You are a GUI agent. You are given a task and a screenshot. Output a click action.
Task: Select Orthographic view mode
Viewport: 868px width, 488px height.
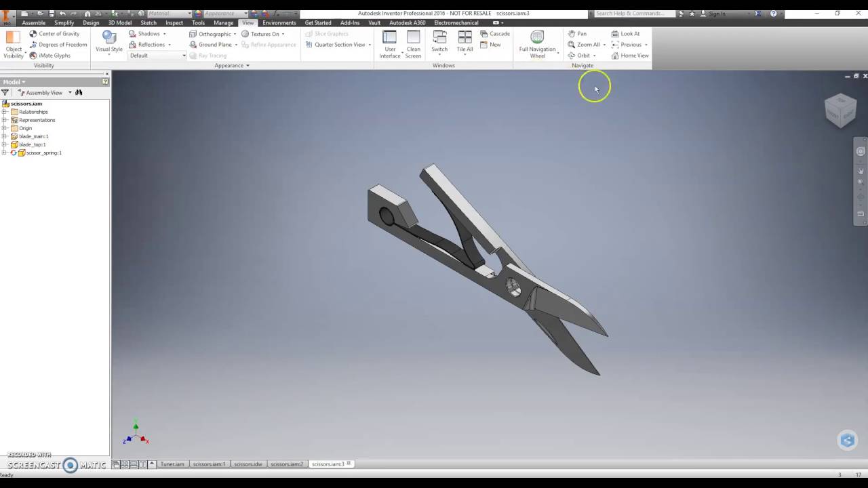(x=210, y=34)
